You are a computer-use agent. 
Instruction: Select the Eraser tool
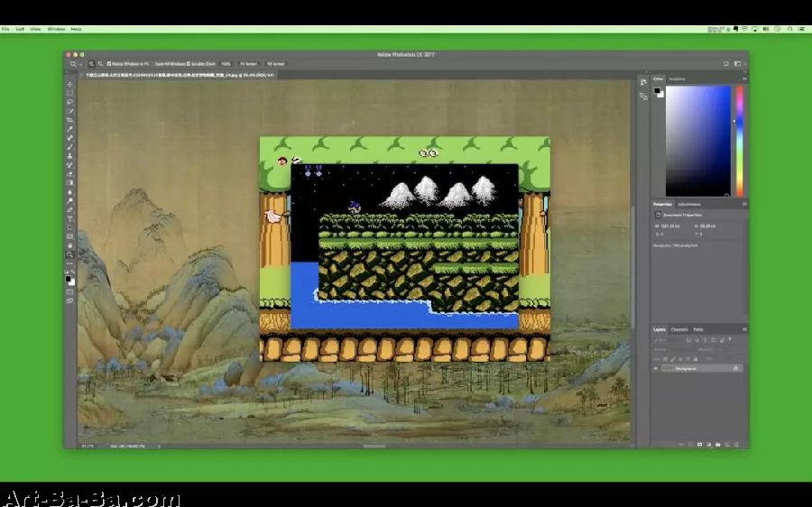[69, 174]
